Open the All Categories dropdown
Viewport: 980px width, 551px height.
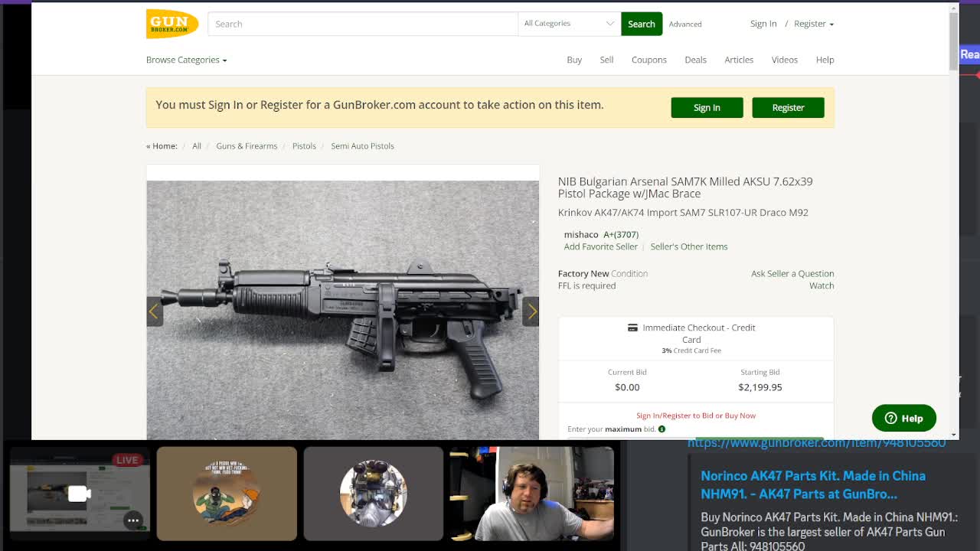pos(569,24)
